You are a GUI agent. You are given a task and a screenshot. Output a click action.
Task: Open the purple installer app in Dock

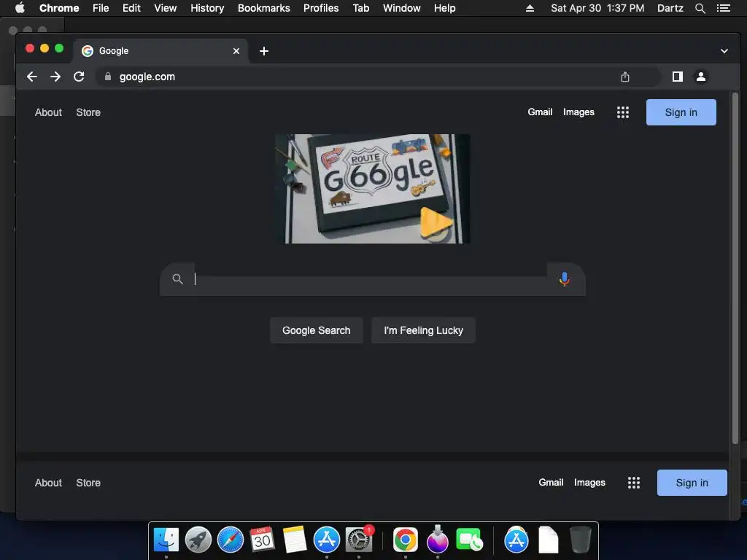438,539
